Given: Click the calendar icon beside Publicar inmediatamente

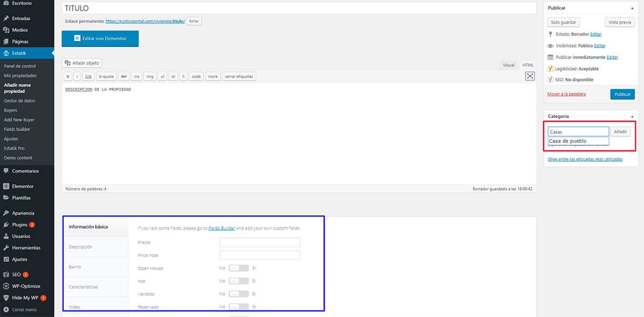Looking at the screenshot, I should (x=550, y=57).
